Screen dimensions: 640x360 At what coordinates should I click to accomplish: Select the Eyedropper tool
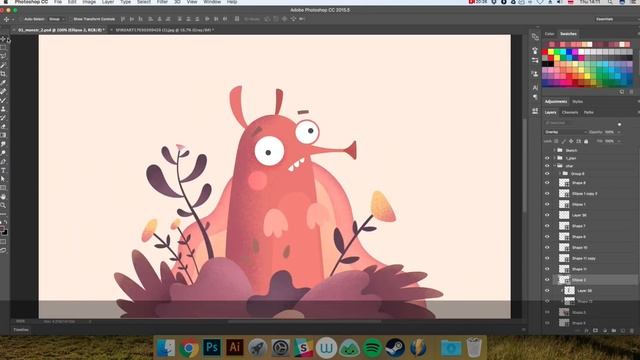[x=3, y=83]
